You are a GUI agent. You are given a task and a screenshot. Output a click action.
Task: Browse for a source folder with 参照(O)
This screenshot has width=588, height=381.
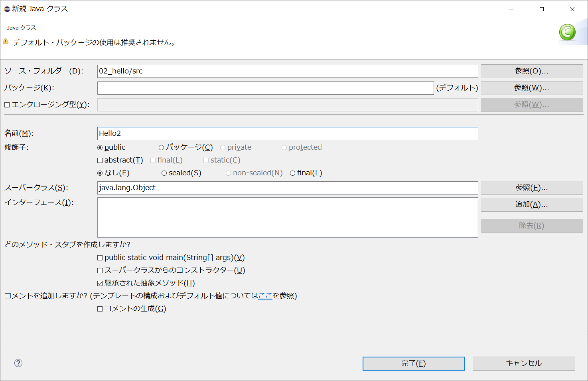pyautogui.click(x=531, y=71)
